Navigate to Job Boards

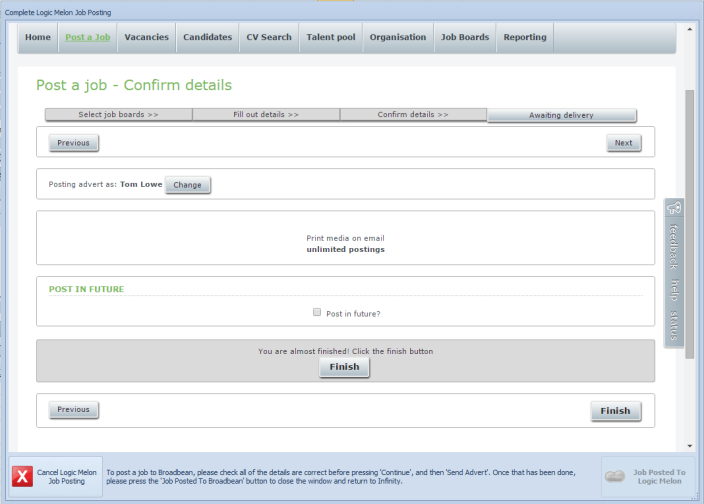[x=465, y=37]
